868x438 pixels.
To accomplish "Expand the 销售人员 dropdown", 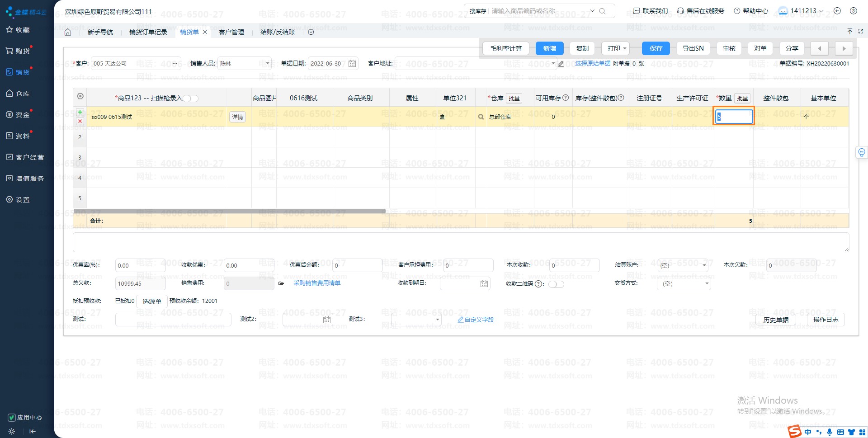I will tap(267, 64).
